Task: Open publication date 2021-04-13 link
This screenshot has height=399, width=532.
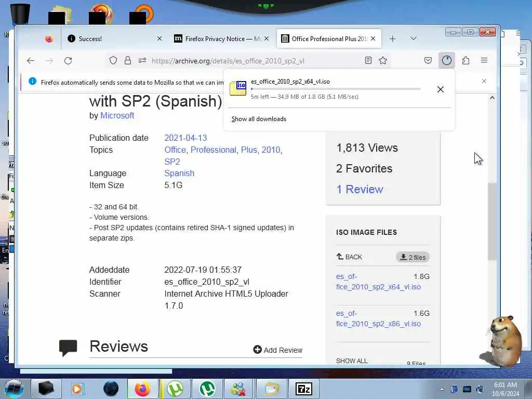Action: (x=185, y=138)
